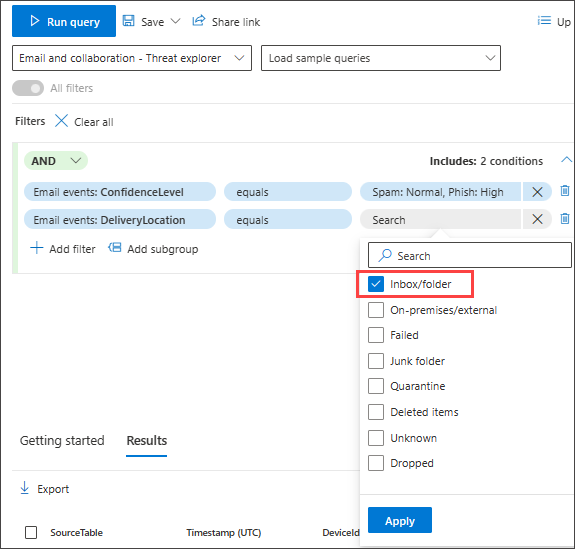The height and width of the screenshot is (549, 575).
Task: Click the Clear all X icon
Action: [61, 121]
